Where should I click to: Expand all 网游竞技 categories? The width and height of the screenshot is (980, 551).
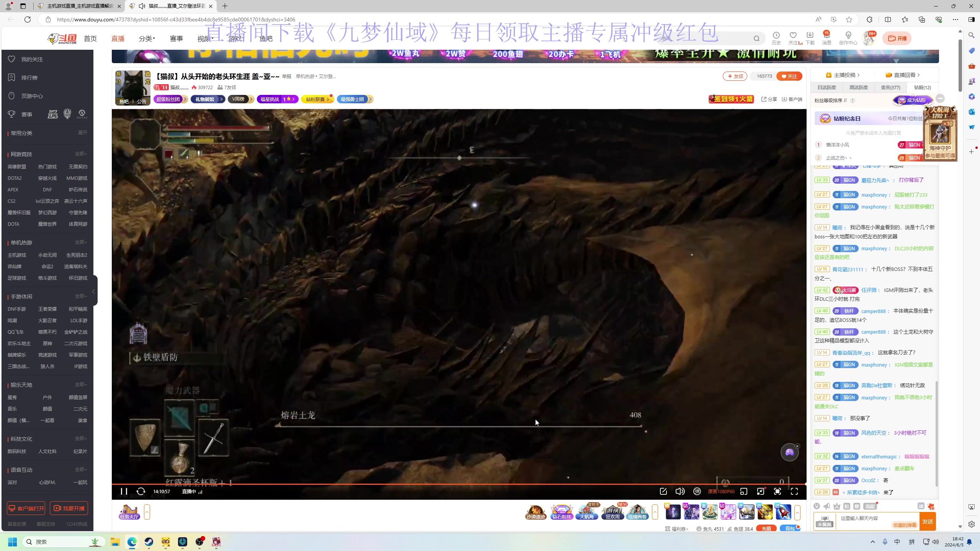(81, 154)
